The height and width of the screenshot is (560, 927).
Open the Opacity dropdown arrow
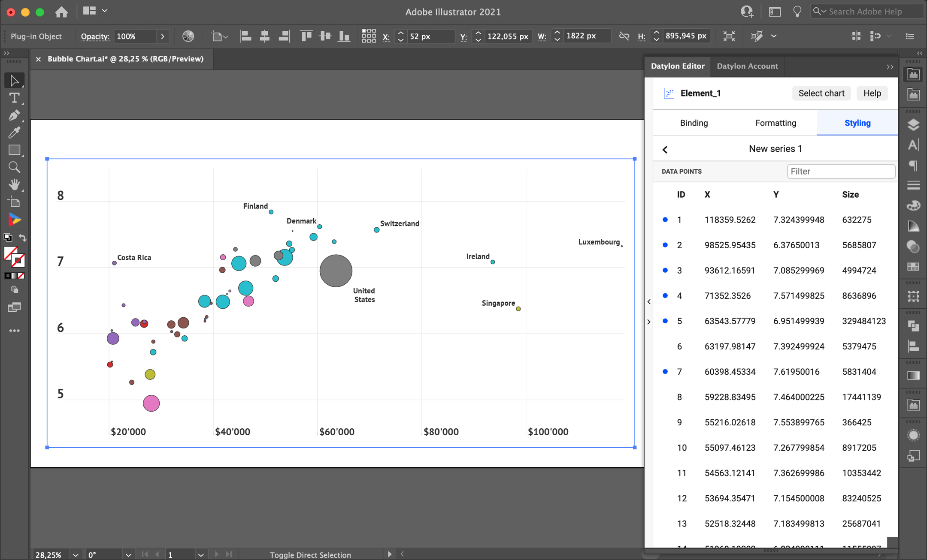[x=163, y=36]
